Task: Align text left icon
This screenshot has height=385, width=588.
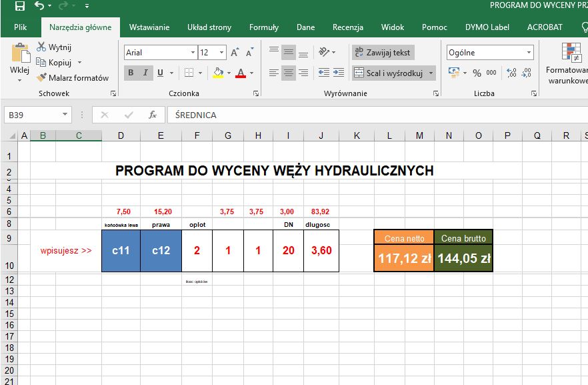Action: (274, 73)
